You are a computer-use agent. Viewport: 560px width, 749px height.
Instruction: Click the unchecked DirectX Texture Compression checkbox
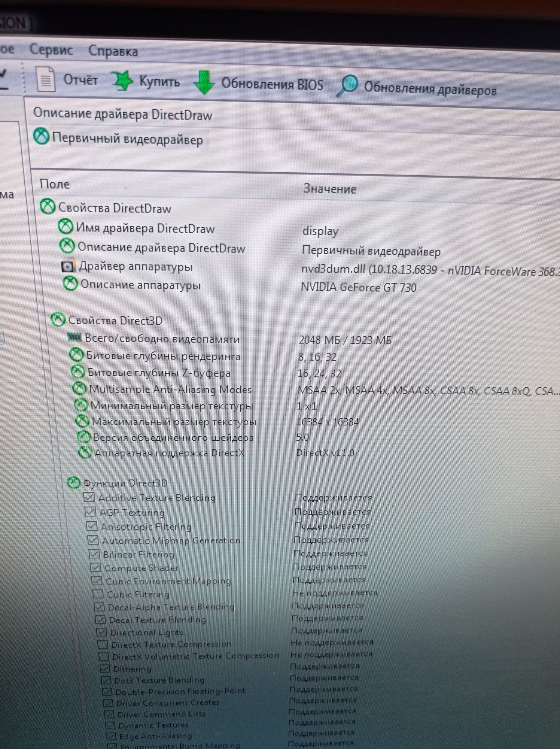(103, 645)
